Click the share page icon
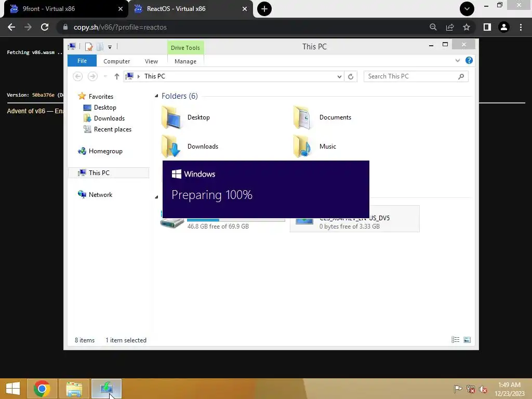This screenshot has height=399, width=532. tap(450, 27)
